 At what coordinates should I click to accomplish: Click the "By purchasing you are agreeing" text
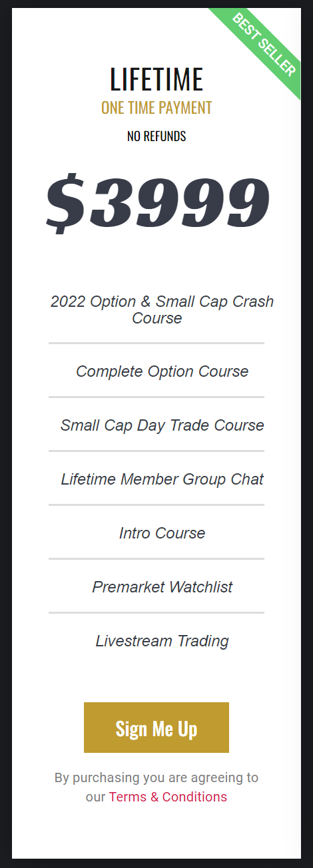coord(156,777)
